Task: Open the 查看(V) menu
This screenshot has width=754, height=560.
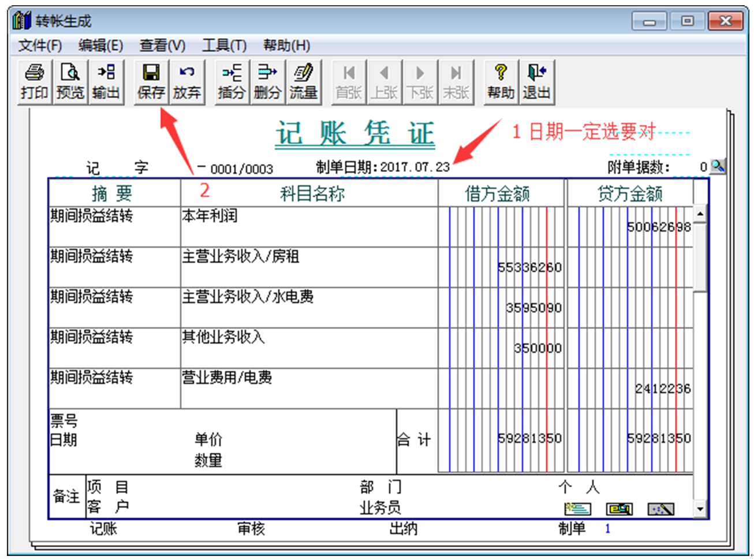Action: (162, 46)
